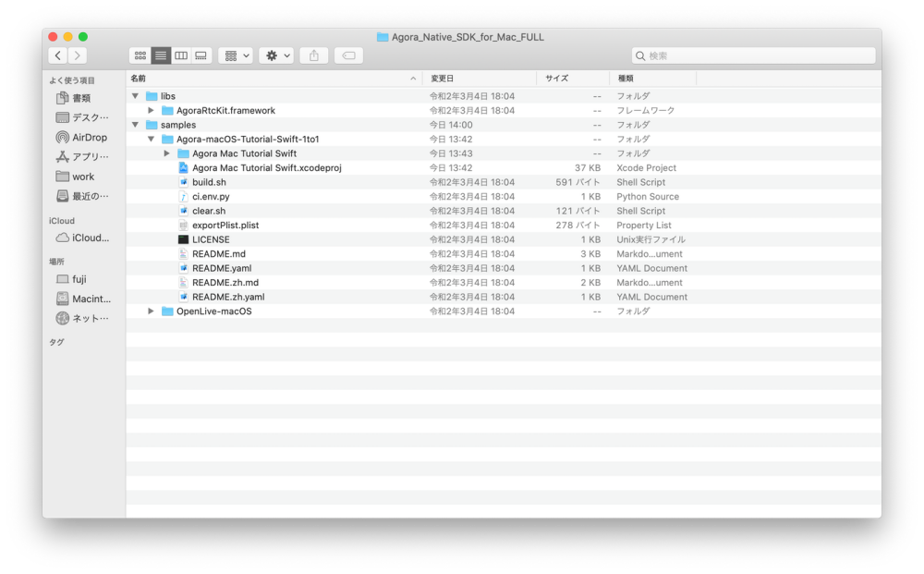Click the 37 KB size value

click(588, 168)
